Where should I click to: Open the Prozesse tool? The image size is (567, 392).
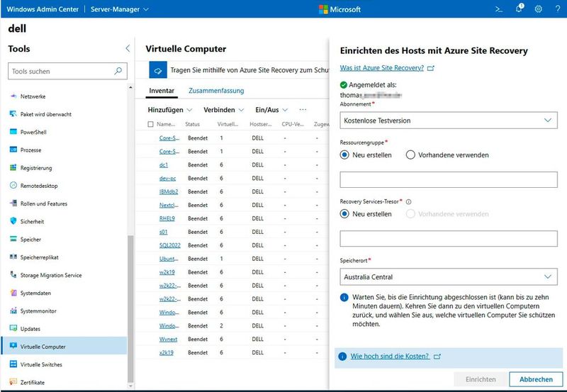point(30,150)
